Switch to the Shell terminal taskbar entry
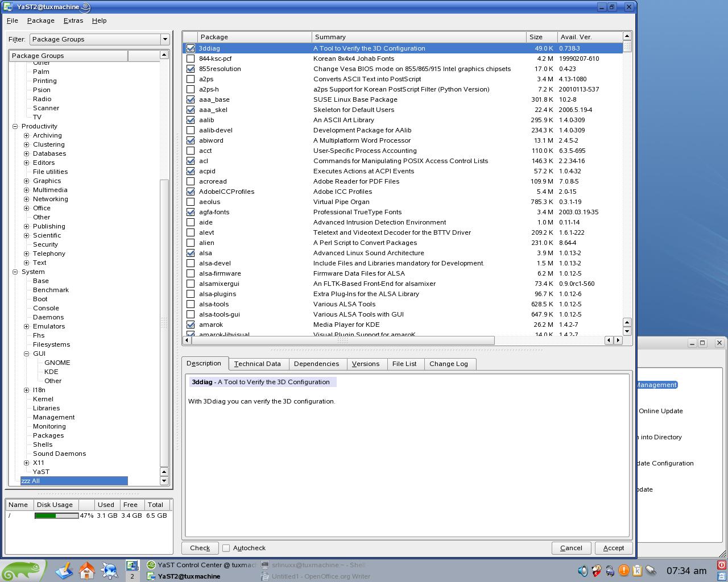Image resolution: width=728 pixels, height=582 pixels. tap(315, 565)
